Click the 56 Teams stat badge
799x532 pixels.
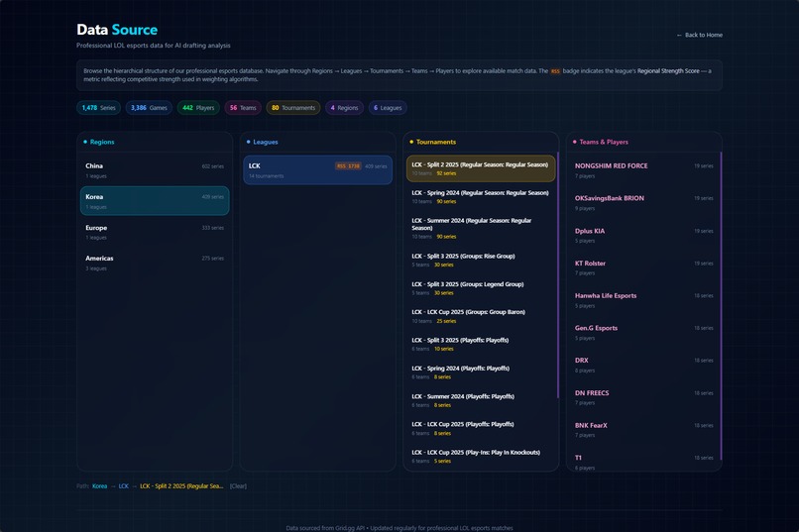click(243, 108)
